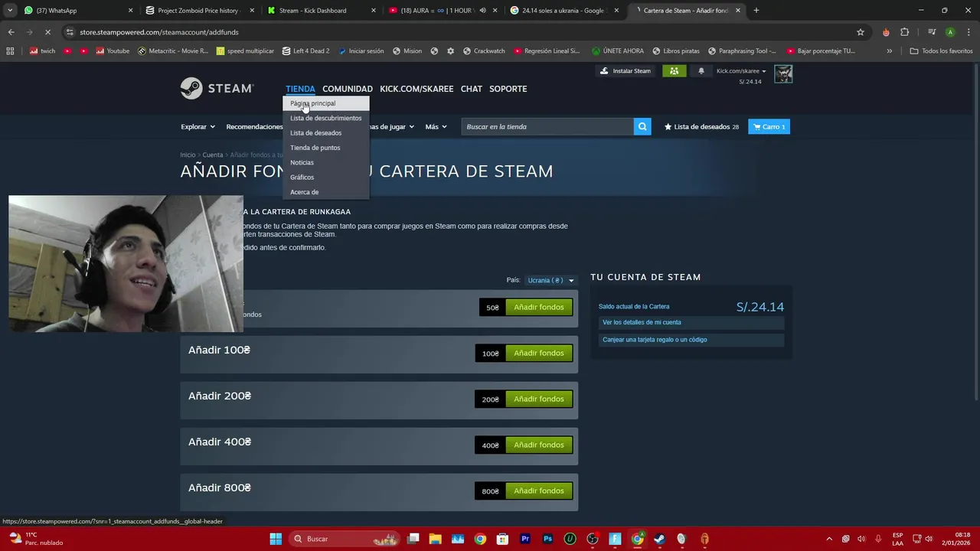Click Instalar Steam button
This screenshot has height=551, width=980.
pos(626,70)
